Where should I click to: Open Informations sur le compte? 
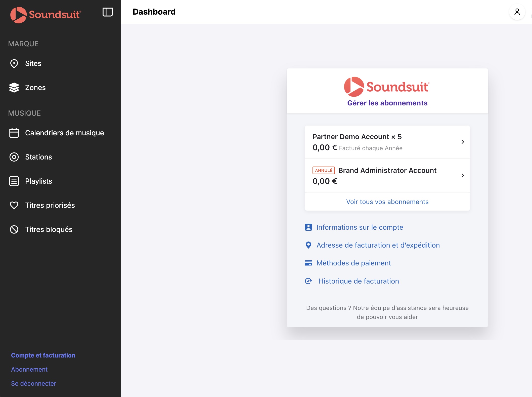pos(360,227)
